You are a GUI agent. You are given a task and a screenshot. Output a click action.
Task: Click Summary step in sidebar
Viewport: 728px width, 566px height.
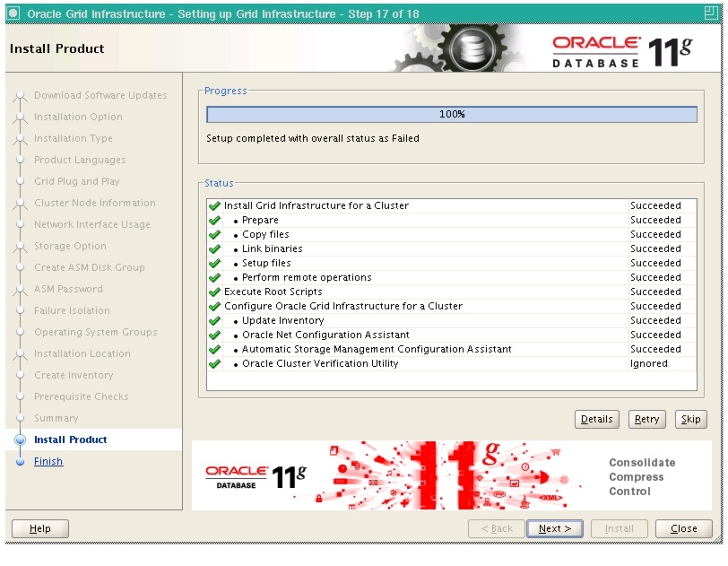56,418
